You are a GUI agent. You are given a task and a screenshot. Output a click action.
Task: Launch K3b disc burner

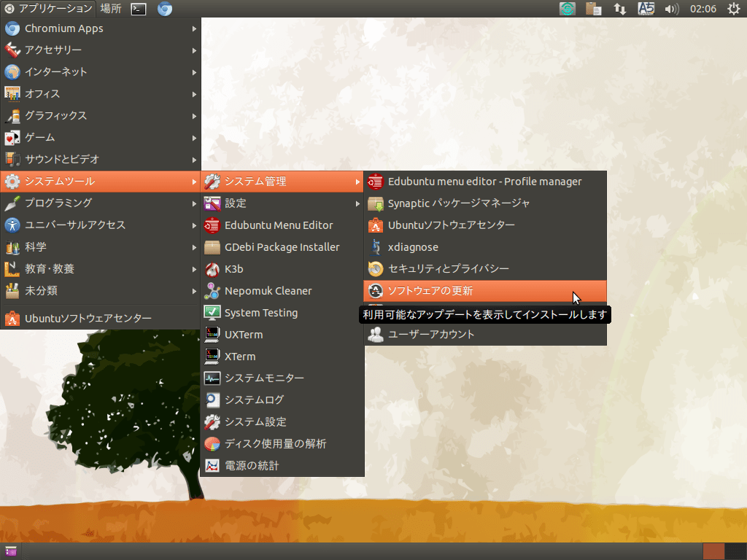coord(282,269)
